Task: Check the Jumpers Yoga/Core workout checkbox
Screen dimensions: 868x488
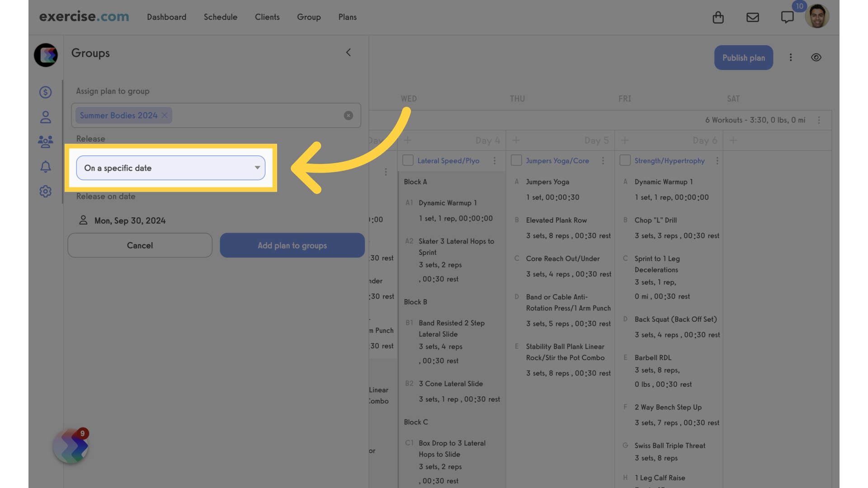Action: [516, 160]
